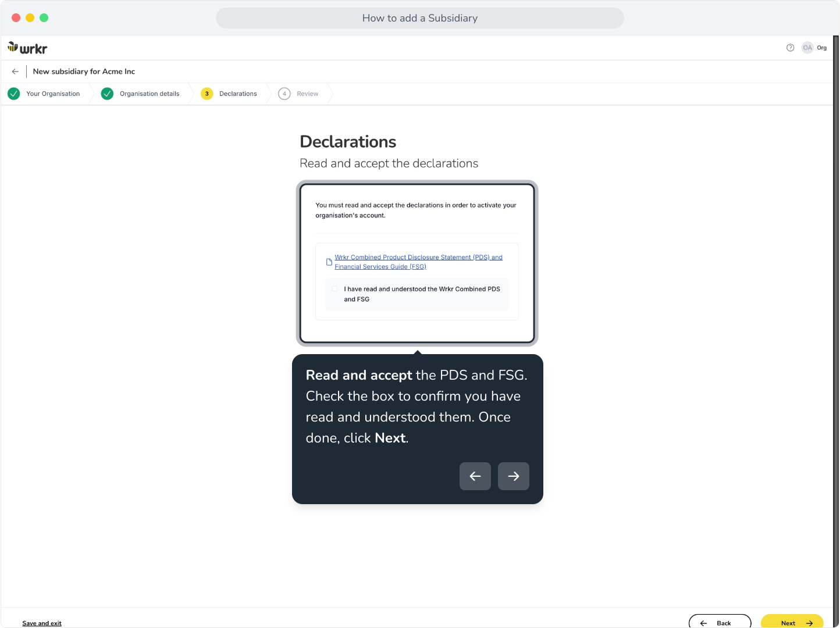Click the macOS green zoom dot

tap(44, 17)
